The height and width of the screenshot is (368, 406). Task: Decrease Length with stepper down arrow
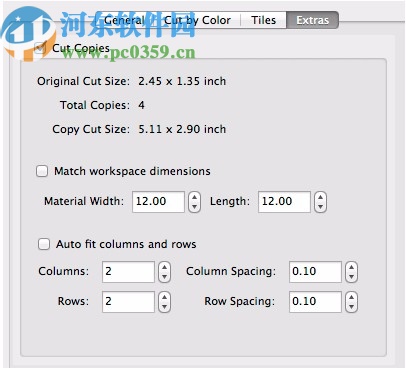(x=320, y=207)
